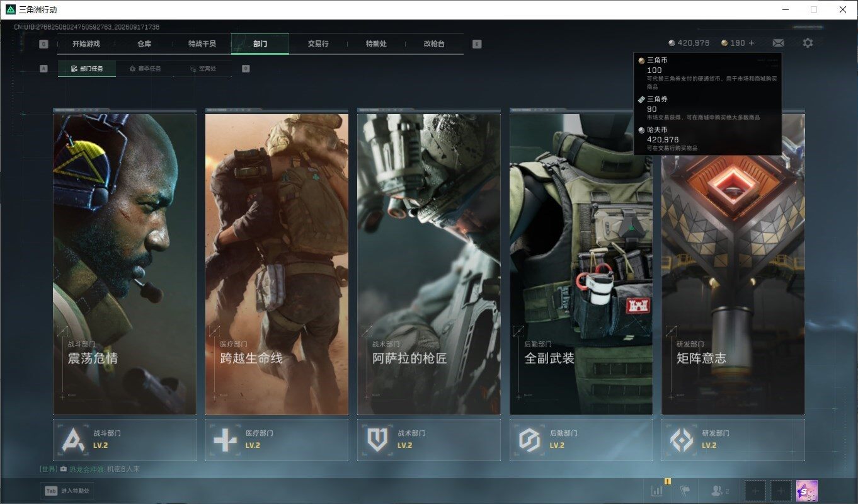The width and height of the screenshot is (858, 504).
Task: Click the 三角券 label in tooltip
Action: [657, 100]
